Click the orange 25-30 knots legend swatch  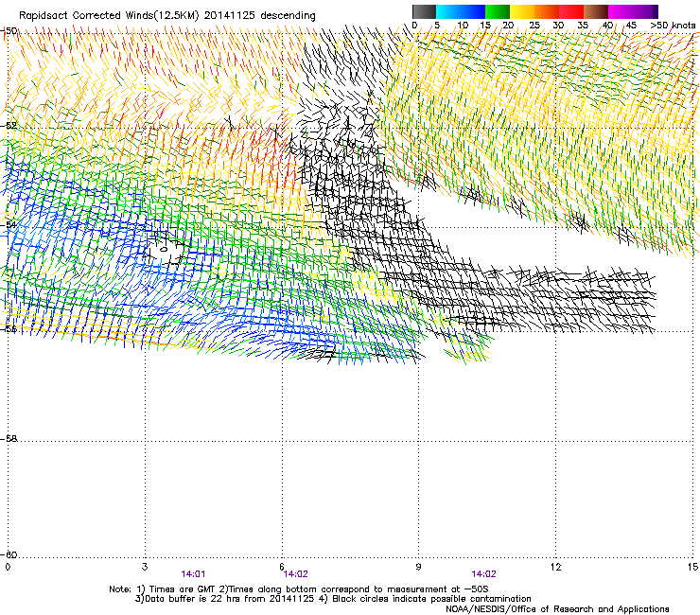click(547, 11)
